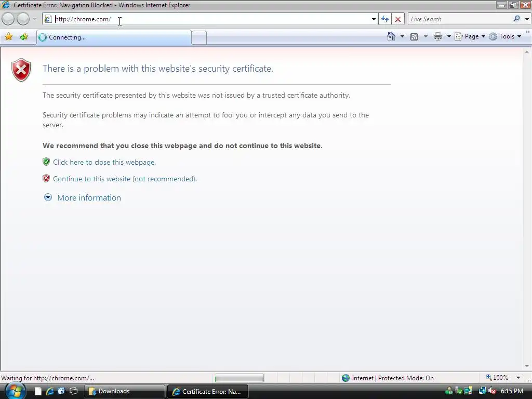Run search with the magnifying glass icon
This screenshot has height=399, width=532.
[517, 19]
